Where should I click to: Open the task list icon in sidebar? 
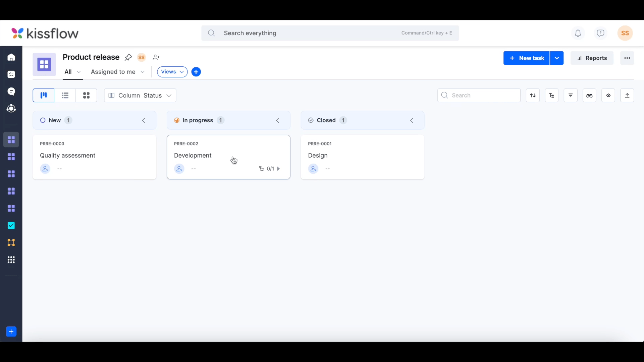[11, 74]
